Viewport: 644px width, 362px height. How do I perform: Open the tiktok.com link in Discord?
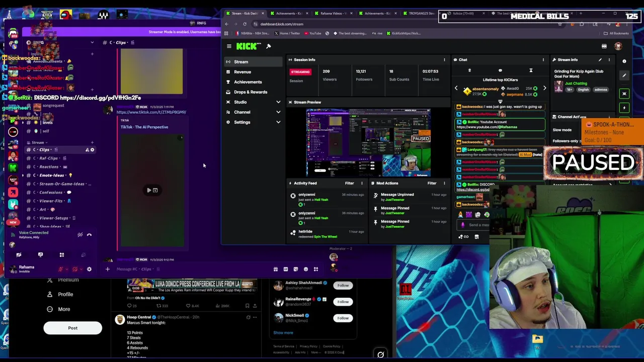pyautogui.click(x=151, y=112)
